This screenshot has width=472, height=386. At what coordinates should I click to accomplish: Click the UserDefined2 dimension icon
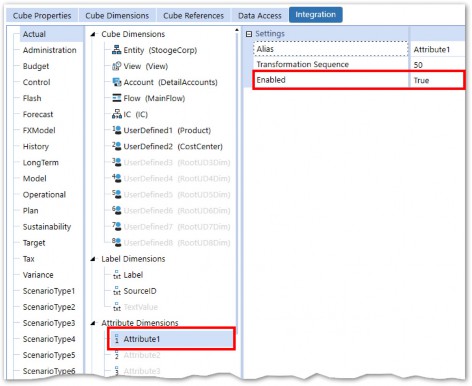117,146
